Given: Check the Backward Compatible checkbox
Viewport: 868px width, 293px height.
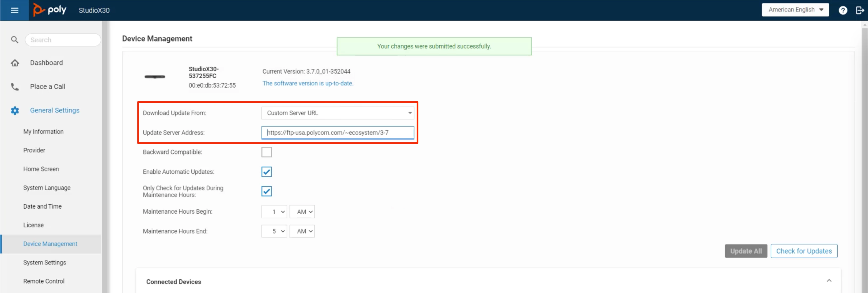Looking at the screenshot, I should (x=266, y=152).
